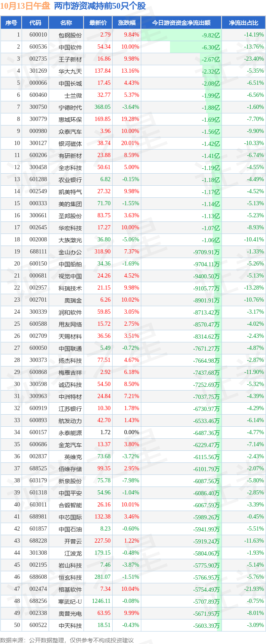Viewport: 266px width, 644px height.
Task: Click the 涨跌幅 column header
Action: (x=127, y=23)
